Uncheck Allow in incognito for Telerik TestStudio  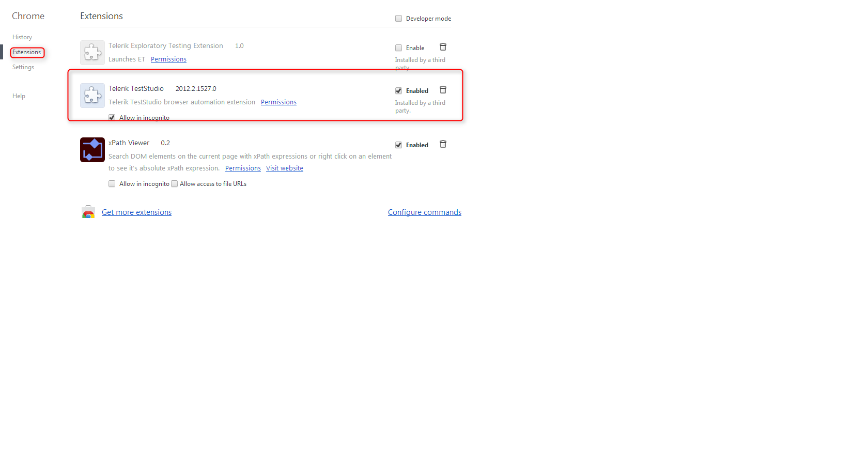(112, 118)
